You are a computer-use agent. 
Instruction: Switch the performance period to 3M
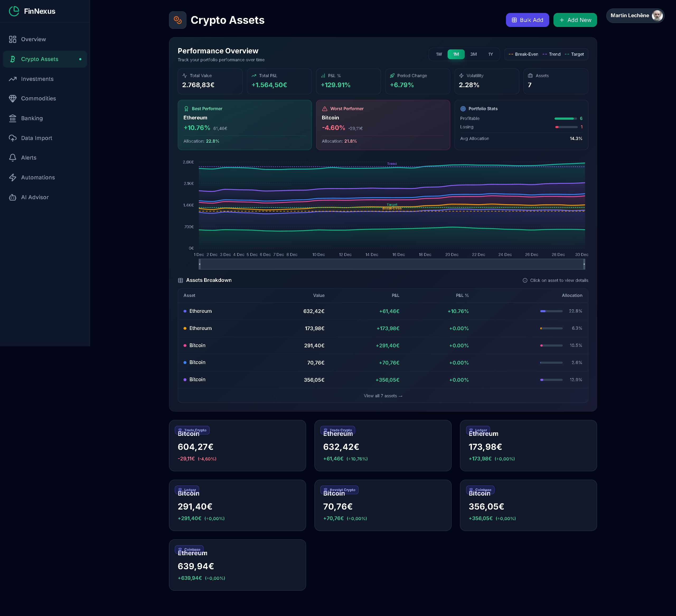pos(473,54)
